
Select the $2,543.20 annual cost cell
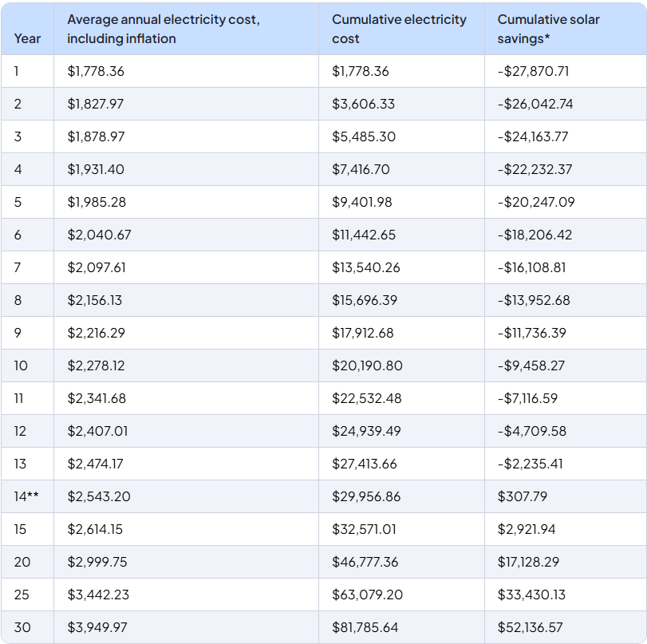tap(99, 496)
